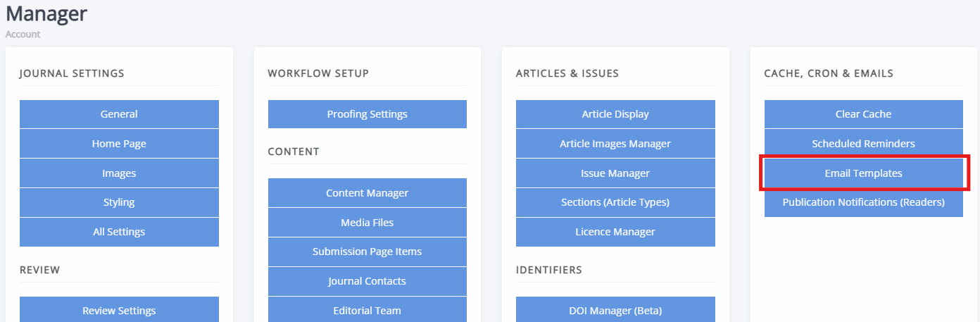The width and height of the screenshot is (980, 322).
Task: Open Article Display settings
Action: click(615, 114)
